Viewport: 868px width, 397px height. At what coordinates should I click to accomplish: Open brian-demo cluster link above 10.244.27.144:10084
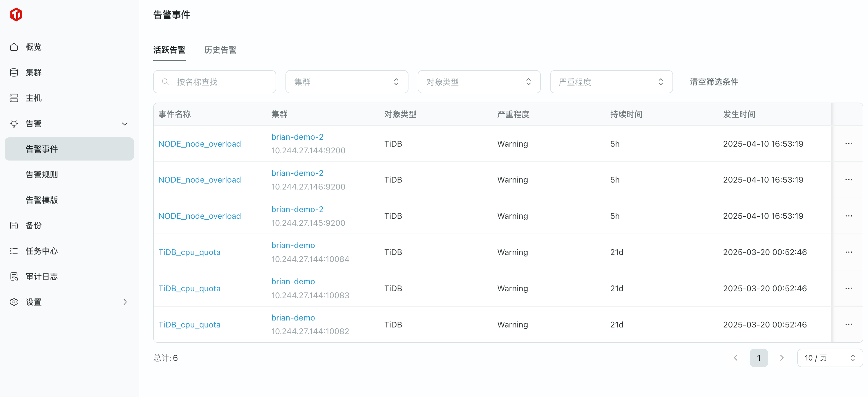(293, 245)
